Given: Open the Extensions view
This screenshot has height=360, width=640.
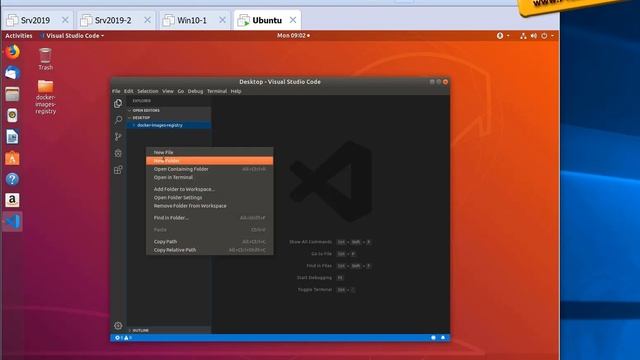Looking at the screenshot, I should [x=118, y=170].
